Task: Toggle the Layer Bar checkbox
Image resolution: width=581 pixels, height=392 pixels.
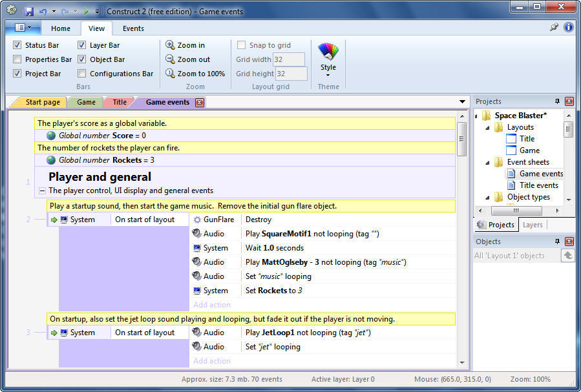Action: [x=82, y=45]
